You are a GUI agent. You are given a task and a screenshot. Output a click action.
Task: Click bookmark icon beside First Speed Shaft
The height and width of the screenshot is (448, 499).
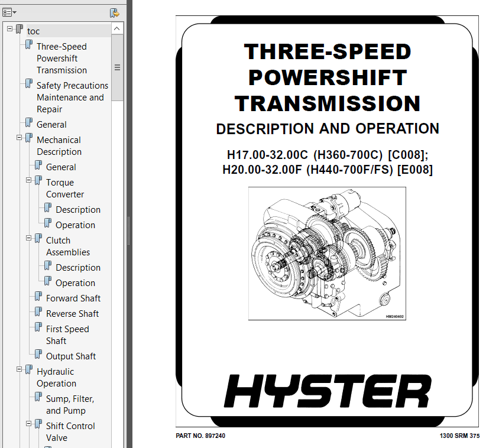(38, 327)
